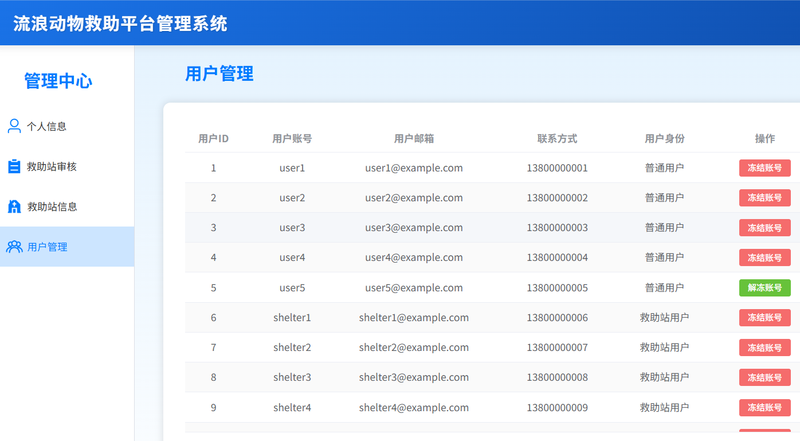The width and height of the screenshot is (800, 441).
Task: Click phone number 13800000002
Action: (557, 198)
